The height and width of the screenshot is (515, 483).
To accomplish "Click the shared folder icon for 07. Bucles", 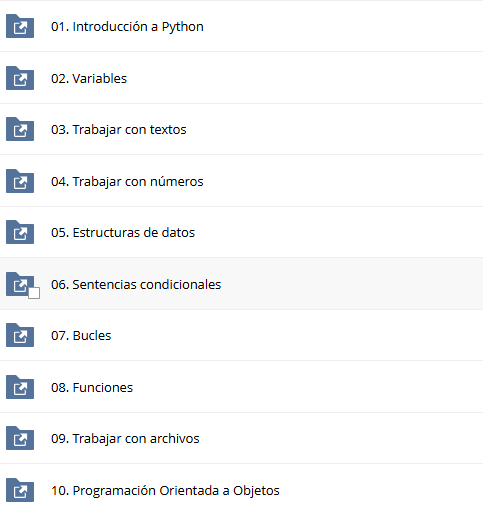I will (x=20, y=335).
